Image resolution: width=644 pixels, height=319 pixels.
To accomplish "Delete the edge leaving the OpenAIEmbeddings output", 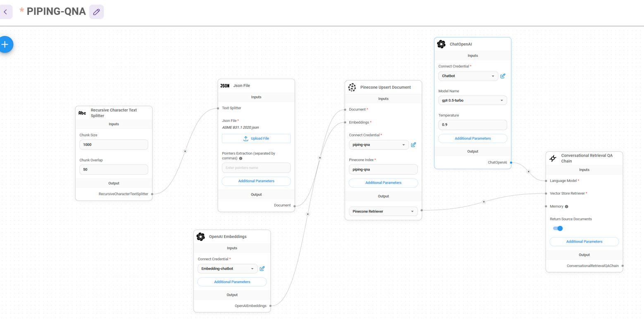I will tap(308, 214).
